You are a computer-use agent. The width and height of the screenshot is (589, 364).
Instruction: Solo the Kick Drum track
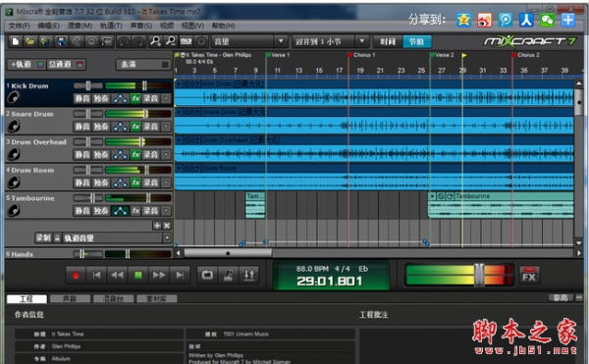(101, 99)
